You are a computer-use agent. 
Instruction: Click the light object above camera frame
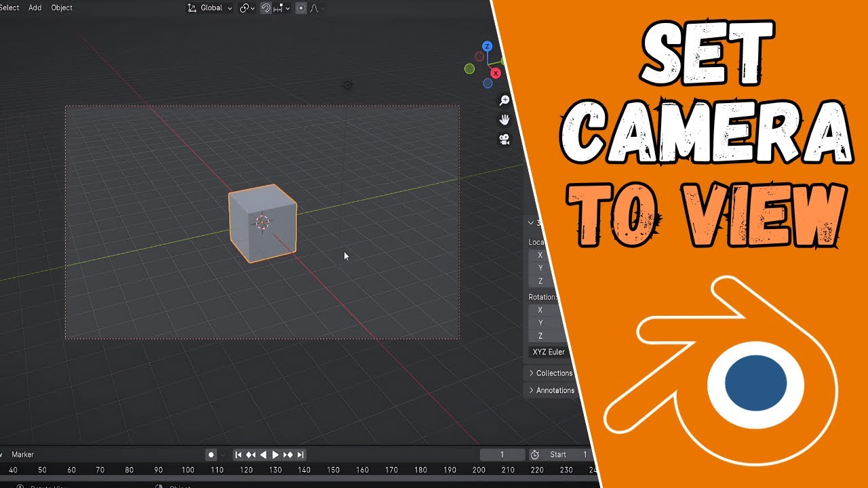tap(348, 85)
